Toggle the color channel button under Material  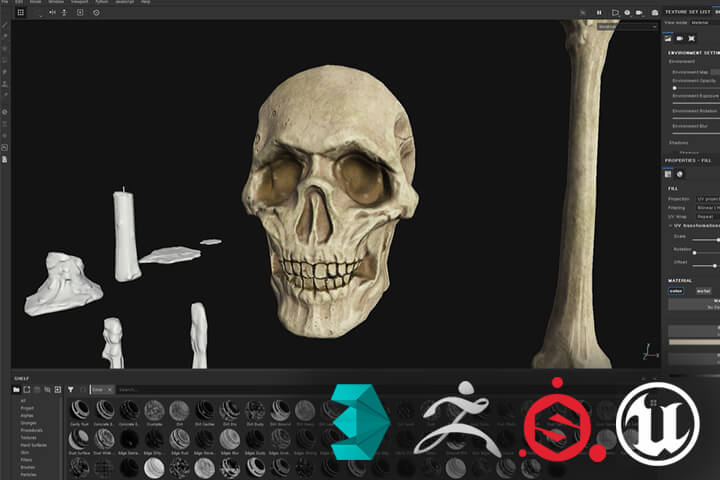675,291
